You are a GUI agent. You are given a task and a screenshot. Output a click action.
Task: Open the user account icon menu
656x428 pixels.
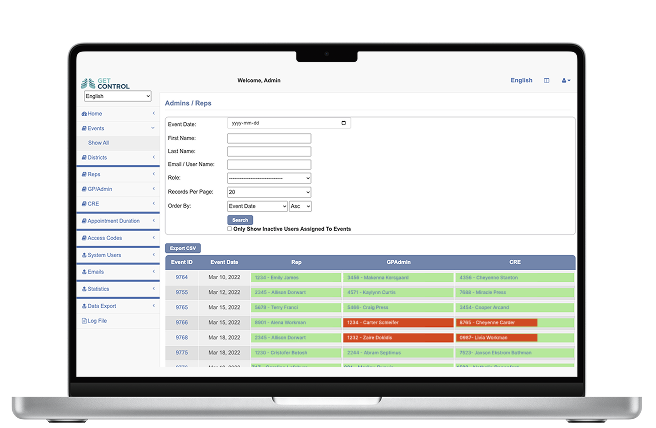(566, 80)
